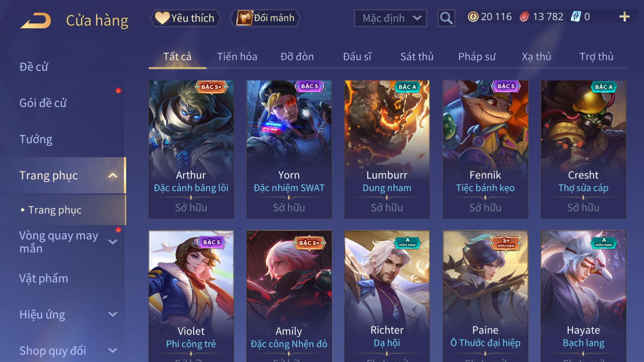This screenshot has height=362, width=644.
Task: Click the red ruby currency icon
Action: pos(524,17)
